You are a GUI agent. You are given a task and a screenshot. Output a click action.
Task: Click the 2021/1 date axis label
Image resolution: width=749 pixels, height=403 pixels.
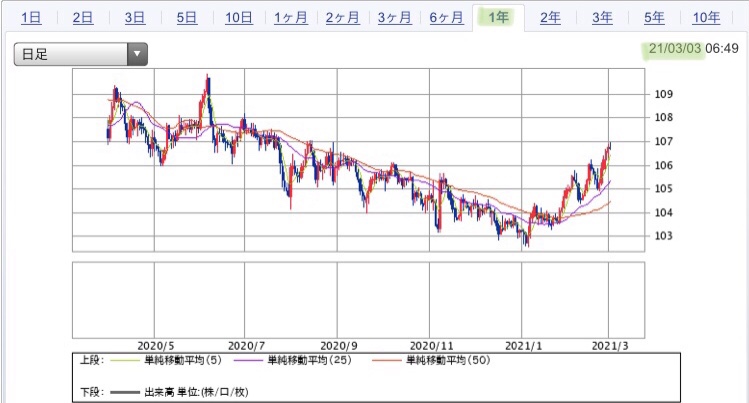[524, 346]
